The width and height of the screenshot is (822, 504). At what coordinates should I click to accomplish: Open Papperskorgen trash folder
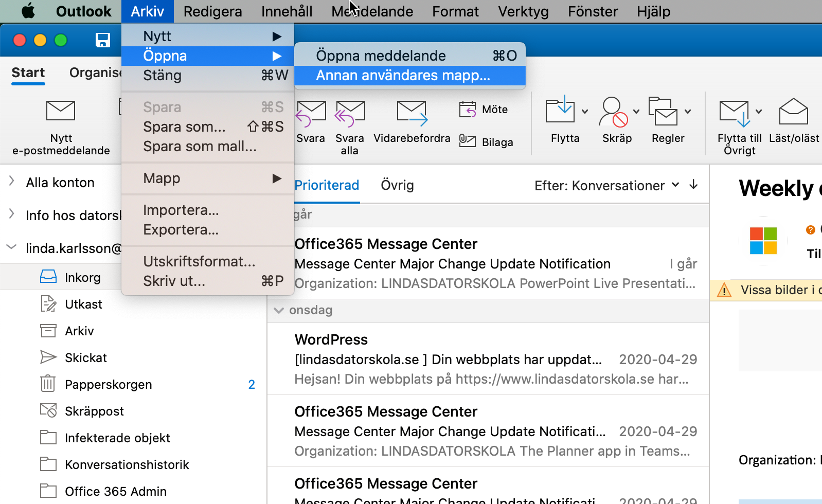133,384
